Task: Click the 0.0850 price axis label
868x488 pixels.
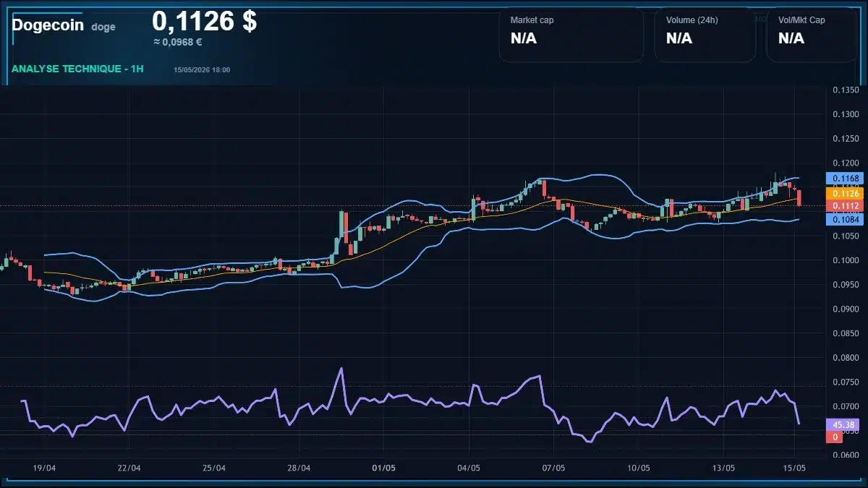Action: 846,334
